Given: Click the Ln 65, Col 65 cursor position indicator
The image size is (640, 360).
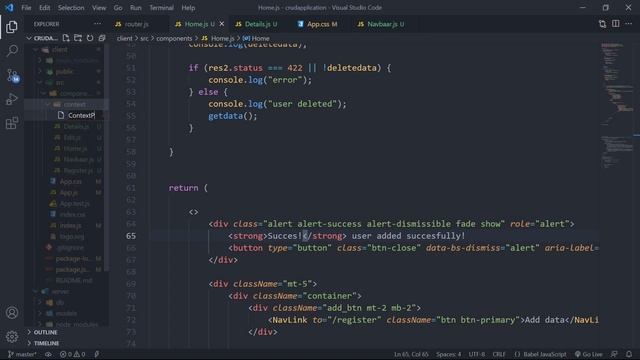Looking at the screenshot, I should point(411,354).
